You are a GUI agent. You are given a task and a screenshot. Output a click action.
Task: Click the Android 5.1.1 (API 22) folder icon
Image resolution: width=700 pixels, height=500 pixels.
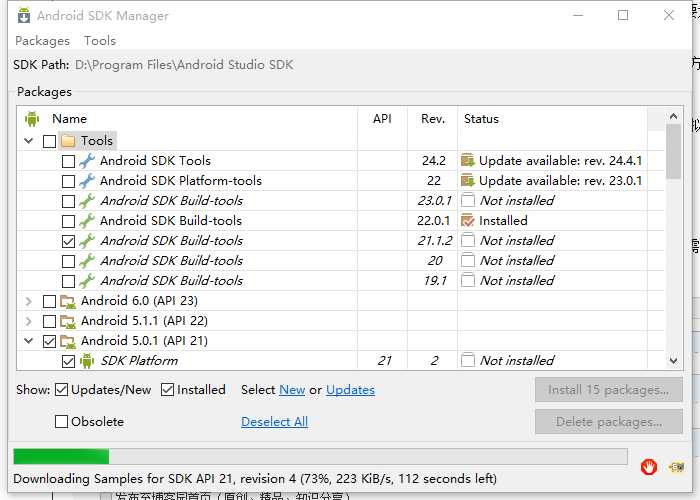(68, 321)
